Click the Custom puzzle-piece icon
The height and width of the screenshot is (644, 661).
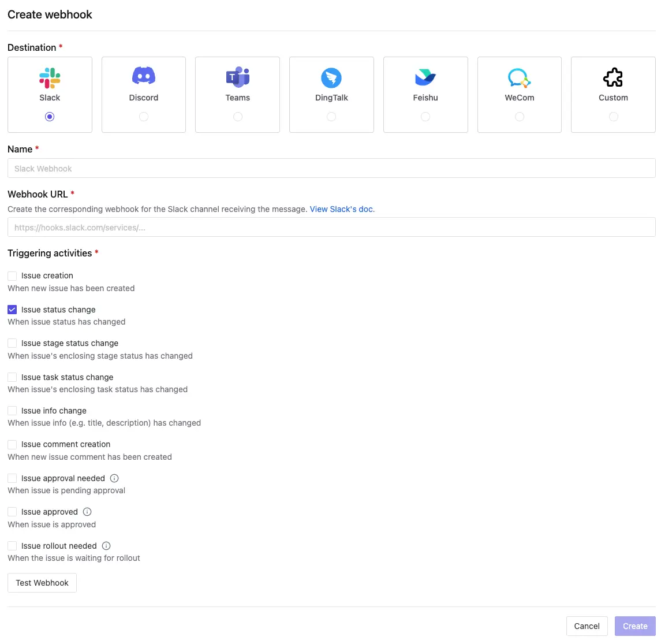613,77
